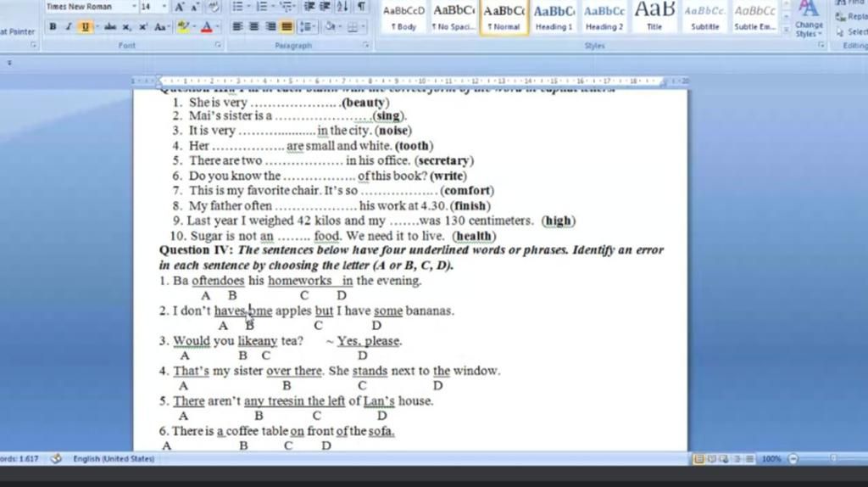Click English (United States) language indicator
This screenshot has height=487, width=868.
(114, 459)
